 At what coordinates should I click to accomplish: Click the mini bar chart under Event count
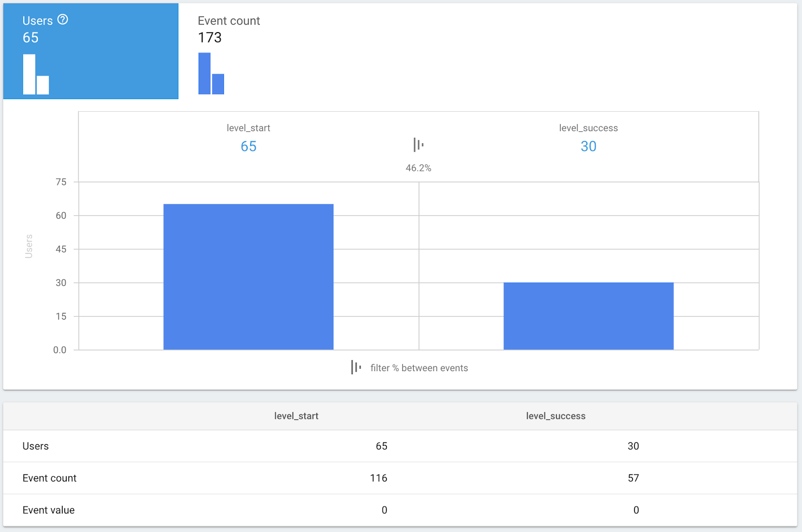[211, 74]
